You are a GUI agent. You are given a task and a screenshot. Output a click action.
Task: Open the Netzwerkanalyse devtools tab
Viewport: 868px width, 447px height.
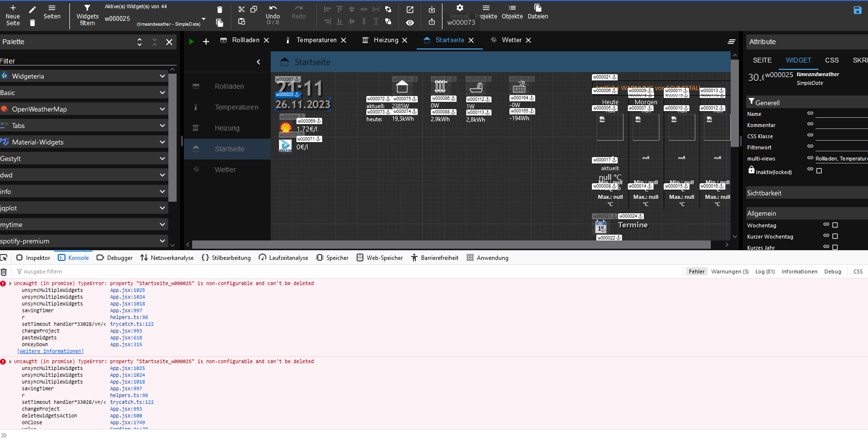coord(167,258)
